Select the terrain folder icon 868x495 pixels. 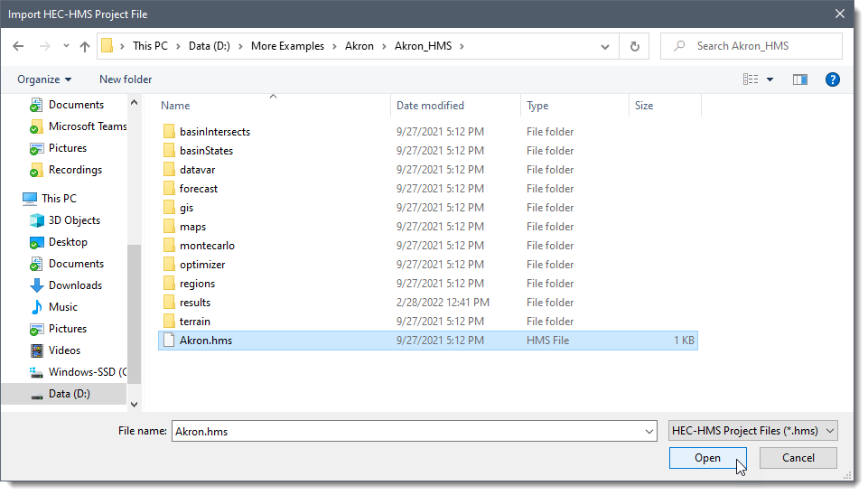169,321
